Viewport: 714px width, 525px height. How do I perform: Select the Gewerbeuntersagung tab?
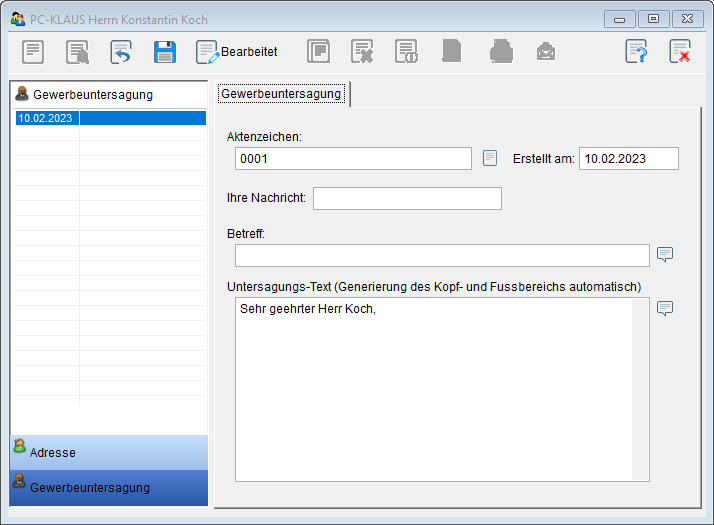281,94
